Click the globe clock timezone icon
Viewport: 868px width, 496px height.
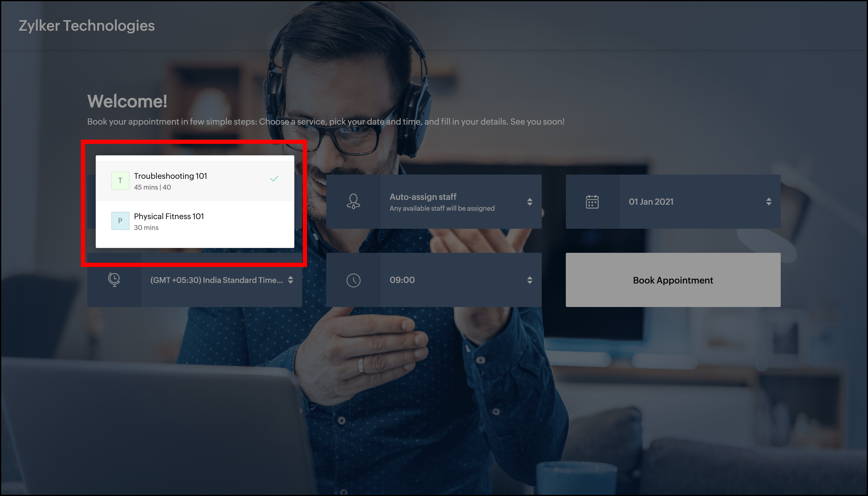[114, 279]
